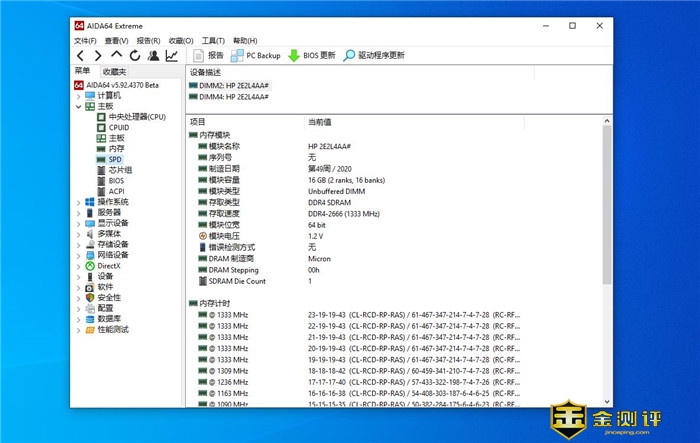Image resolution: width=700 pixels, height=443 pixels.
Task: Open the 文件(F) menu
Action: pos(85,41)
